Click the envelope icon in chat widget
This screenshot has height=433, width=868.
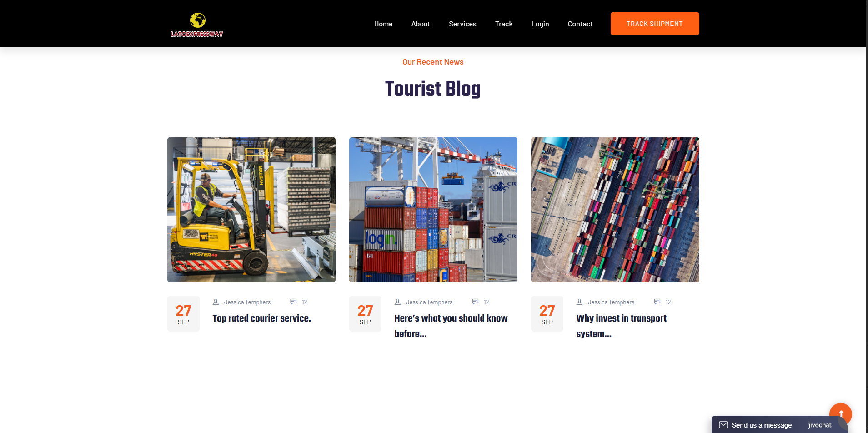[723, 425]
